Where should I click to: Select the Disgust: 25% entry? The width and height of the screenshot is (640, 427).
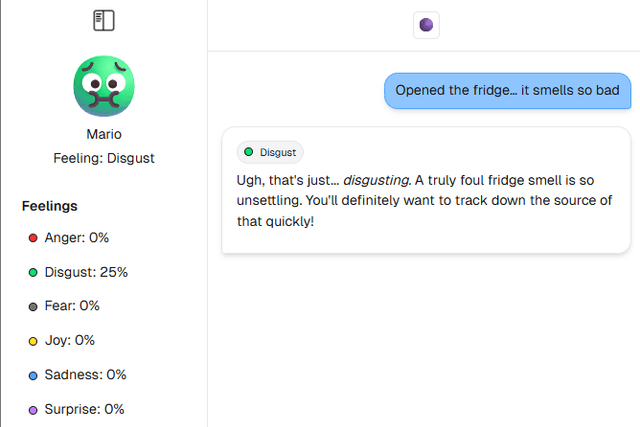pos(86,272)
